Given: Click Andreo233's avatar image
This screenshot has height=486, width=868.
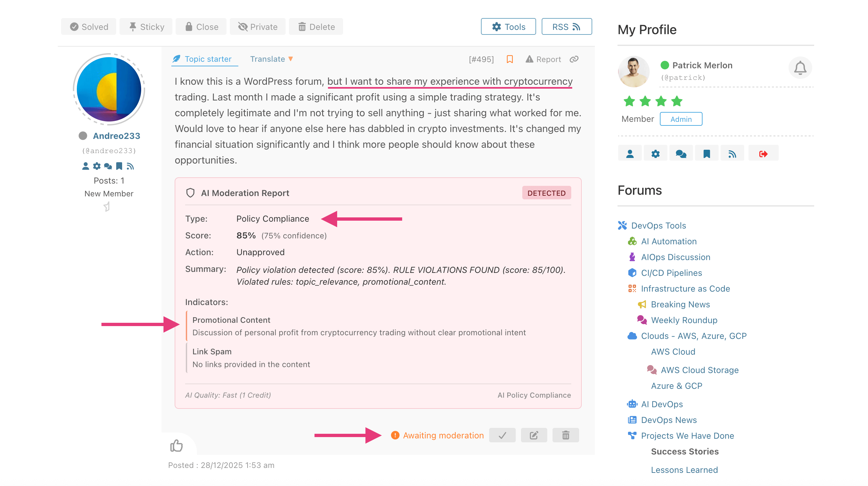Looking at the screenshot, I should point(109,89).
